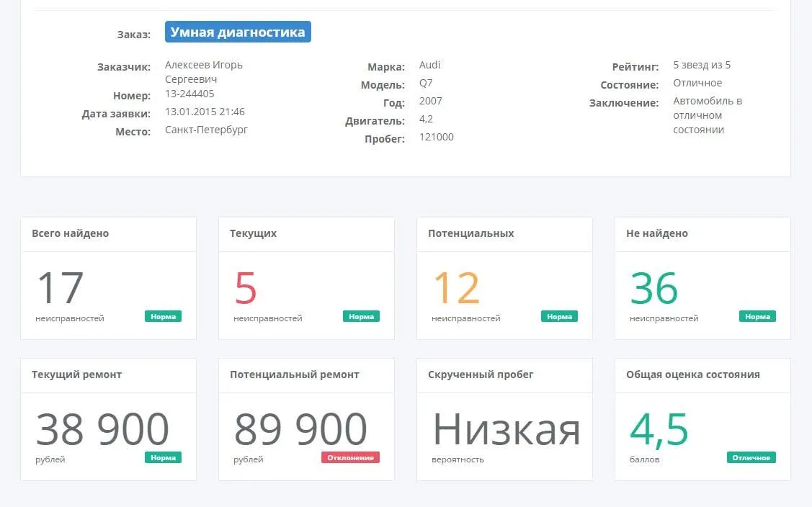Click the customer name Алексеев Игорь Сергеевич
812x507 pixels.
[204, 72]
